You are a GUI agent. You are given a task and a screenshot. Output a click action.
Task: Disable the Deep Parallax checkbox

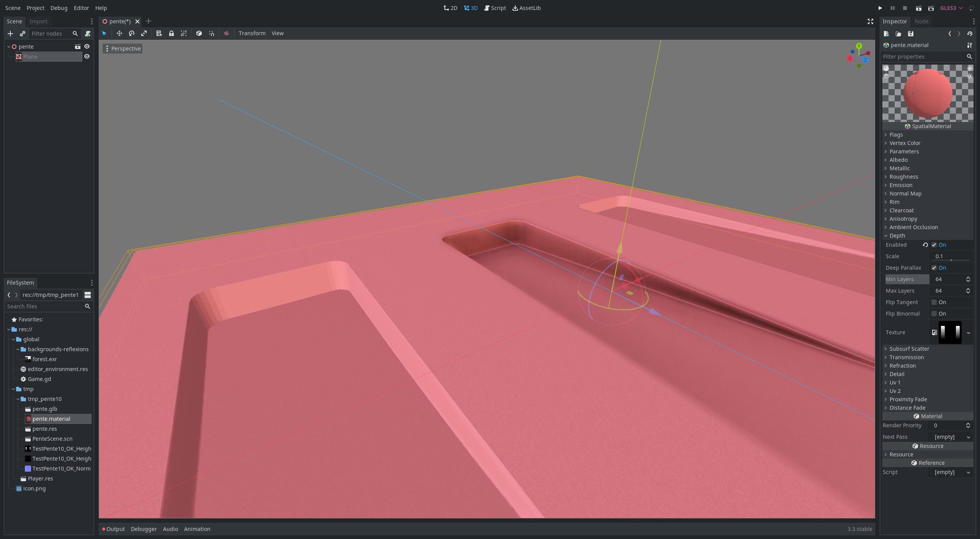pyautogui.click(x=933, y=268)
